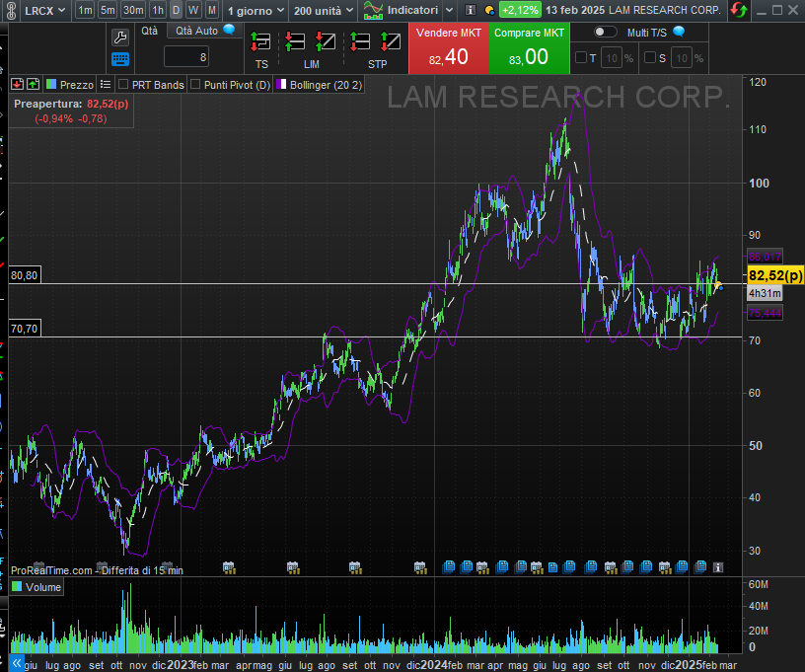The width and height of the screenshot is (805, 672).
Task: Open the Volume indicator label
Action: pos(43,587)
